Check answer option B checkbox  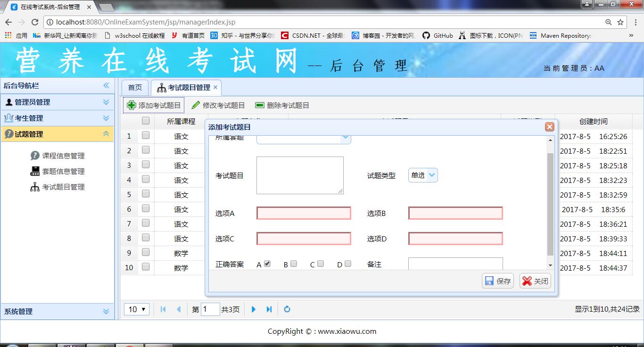294,264
